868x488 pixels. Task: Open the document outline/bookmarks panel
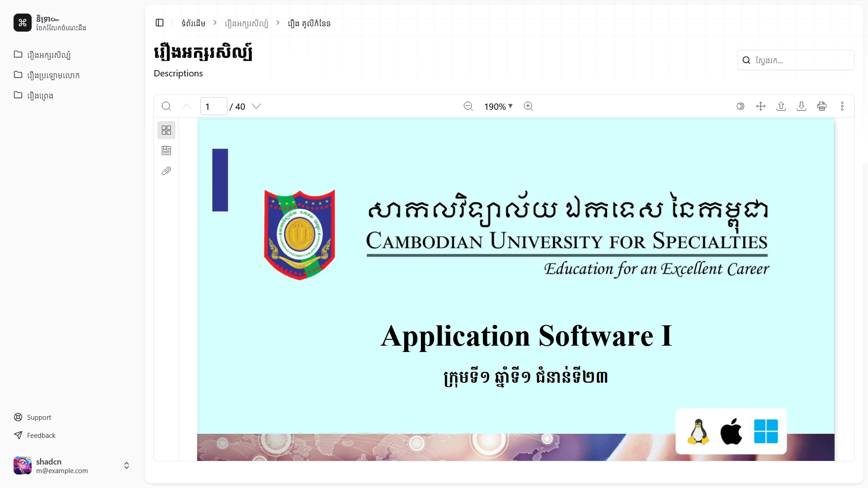166,150
